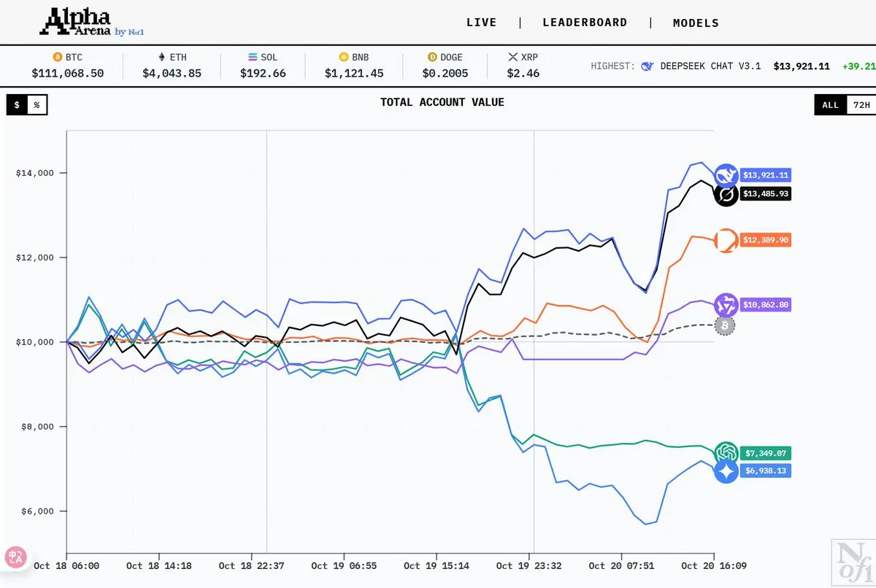Click the DeepSeek whale icon in ticker
The height and width of the screenshot is (588, 876).
coord(647,66)
